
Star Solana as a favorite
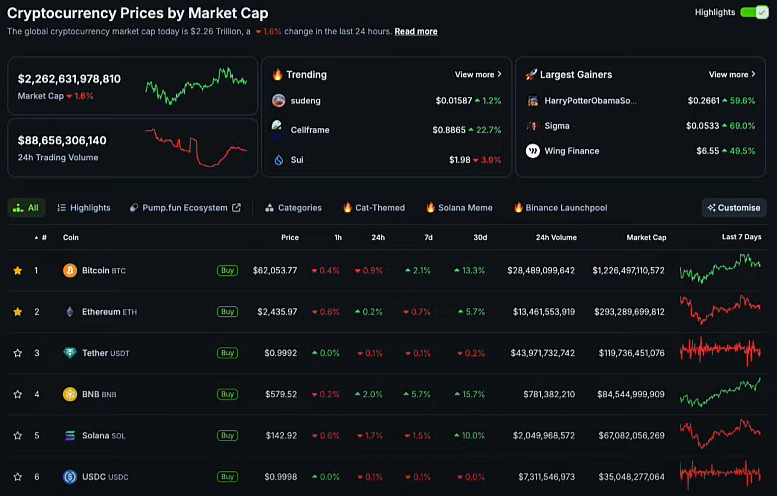coord(18,436)
